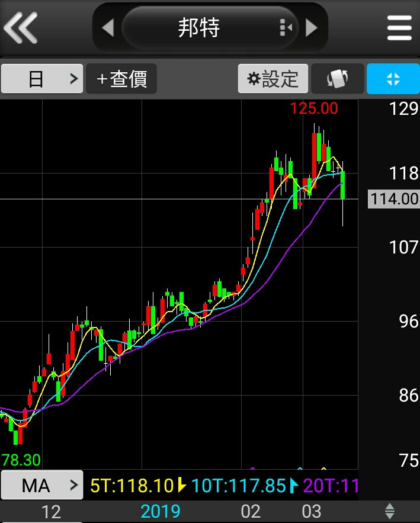Image resolution: width=420 pixels, height=523 pixels.
Task: Go back with the double-chevron icon
Action: 21,28
